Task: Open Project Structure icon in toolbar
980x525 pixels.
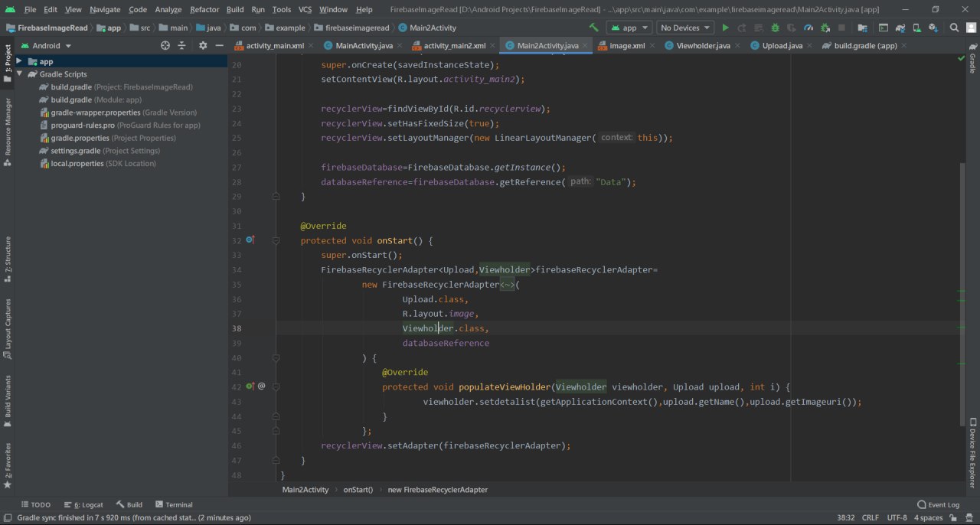Action: (863, 28)
